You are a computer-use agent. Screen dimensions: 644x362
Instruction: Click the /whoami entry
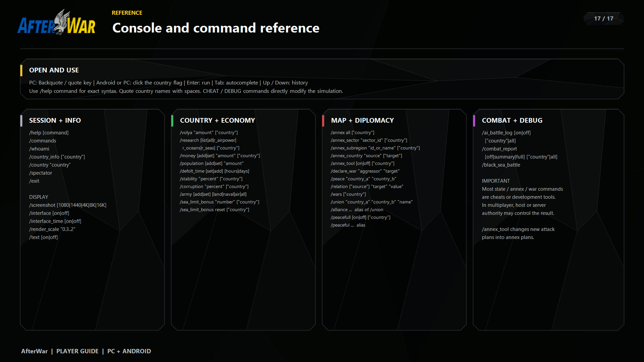coord(39,149)
